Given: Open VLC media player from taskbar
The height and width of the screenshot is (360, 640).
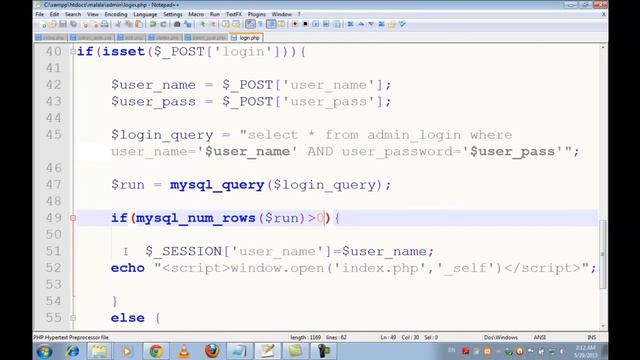Looking at the screenshot, I should (184, 351).
